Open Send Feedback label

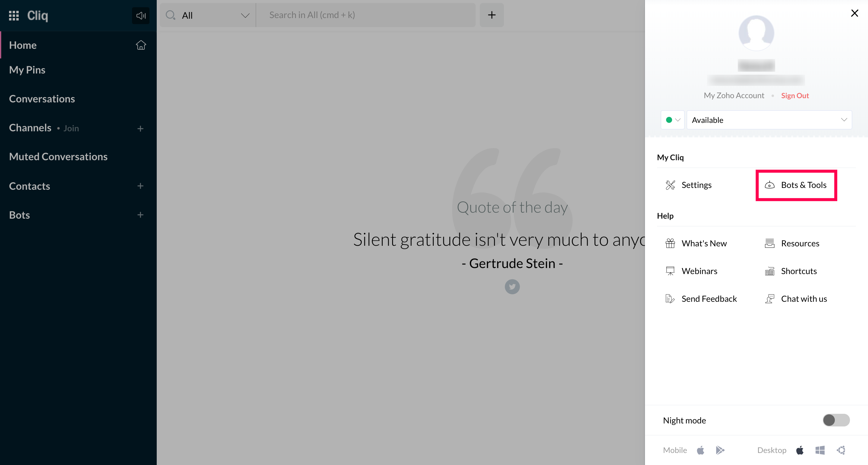click(709, 299)
